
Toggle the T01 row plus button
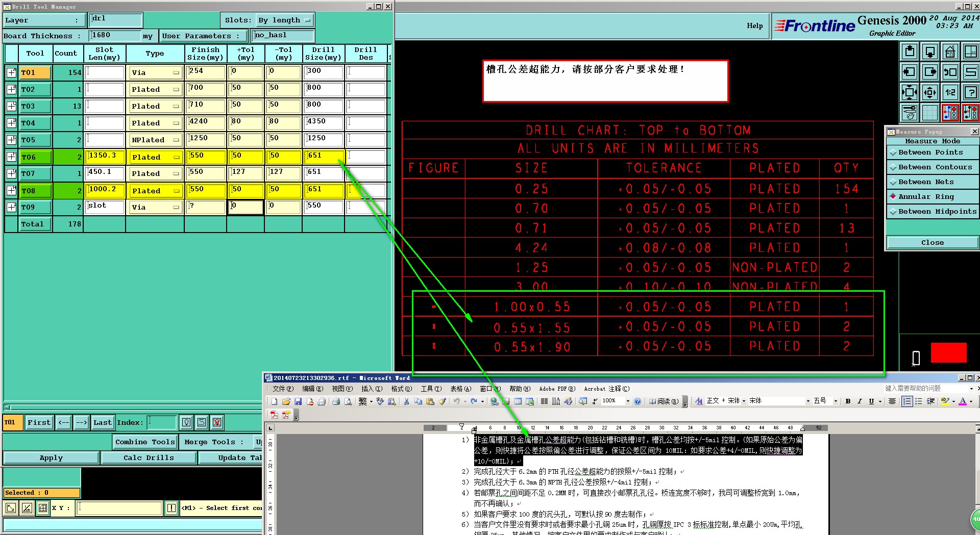coord(11,72)
